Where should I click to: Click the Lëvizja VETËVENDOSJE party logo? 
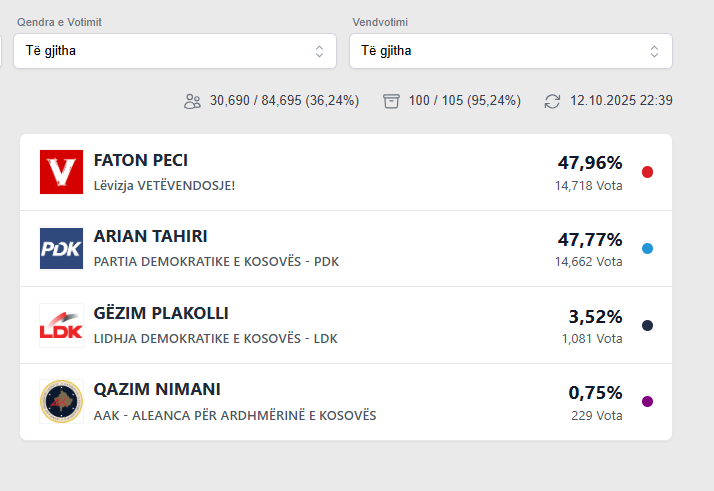pos(61,172)
